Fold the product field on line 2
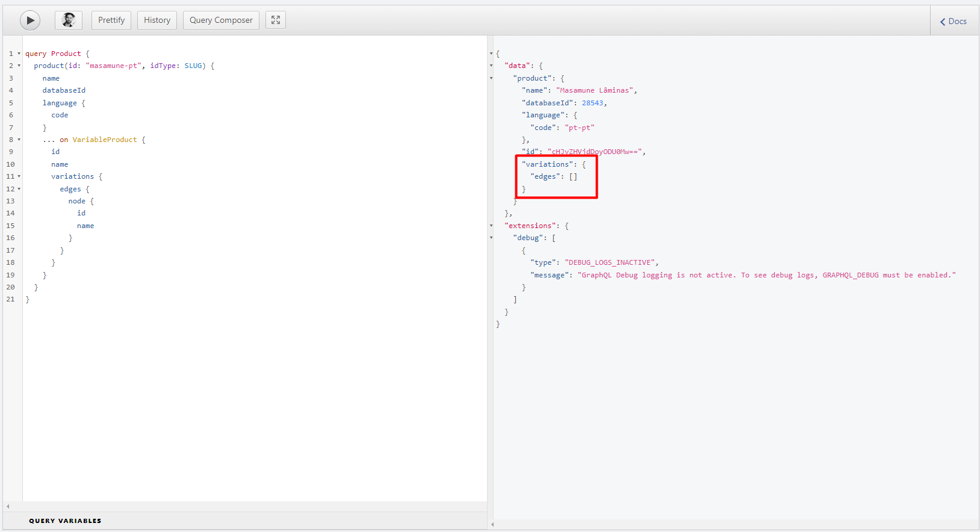The image size is (980, 532). click(x=19, y=66)
